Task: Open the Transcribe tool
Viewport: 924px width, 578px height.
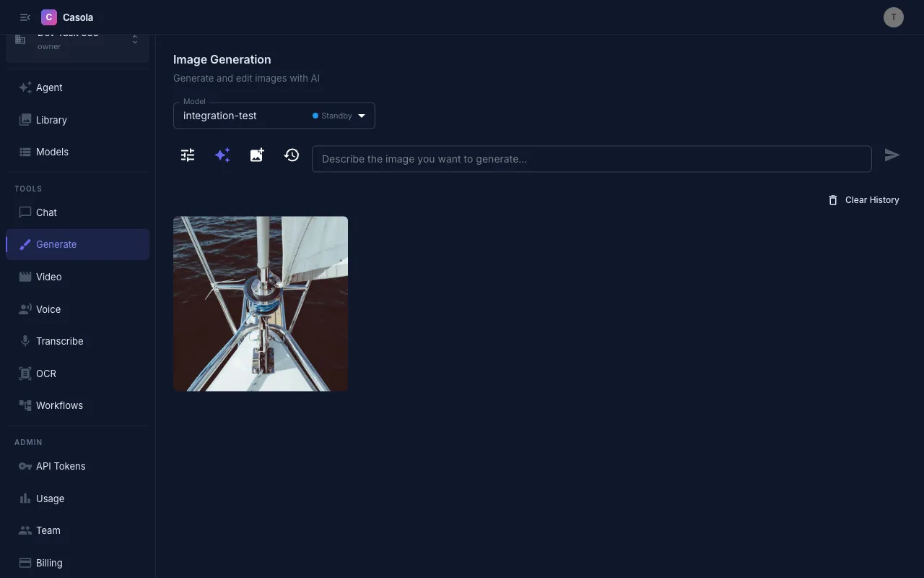Action: click(59, 340)
